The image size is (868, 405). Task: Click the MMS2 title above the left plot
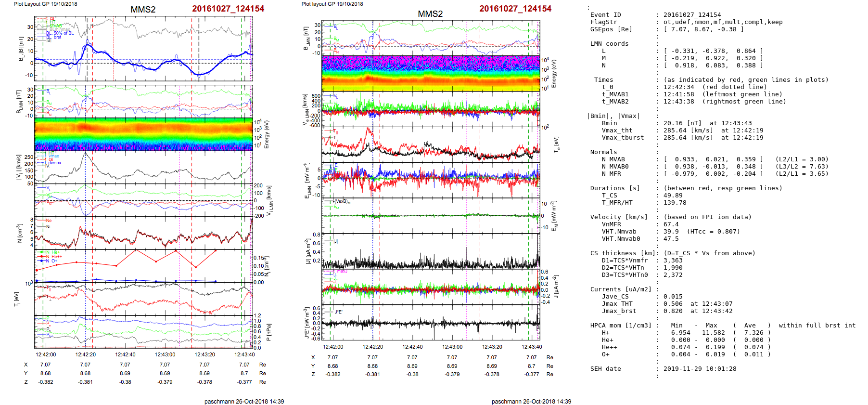(x=143, y=10)
